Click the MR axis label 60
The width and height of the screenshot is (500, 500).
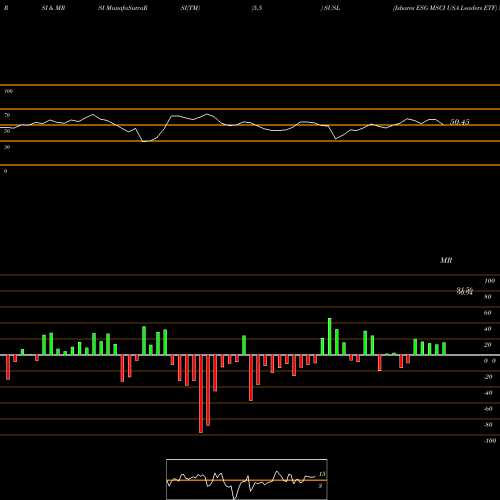(x=488, y=313)
